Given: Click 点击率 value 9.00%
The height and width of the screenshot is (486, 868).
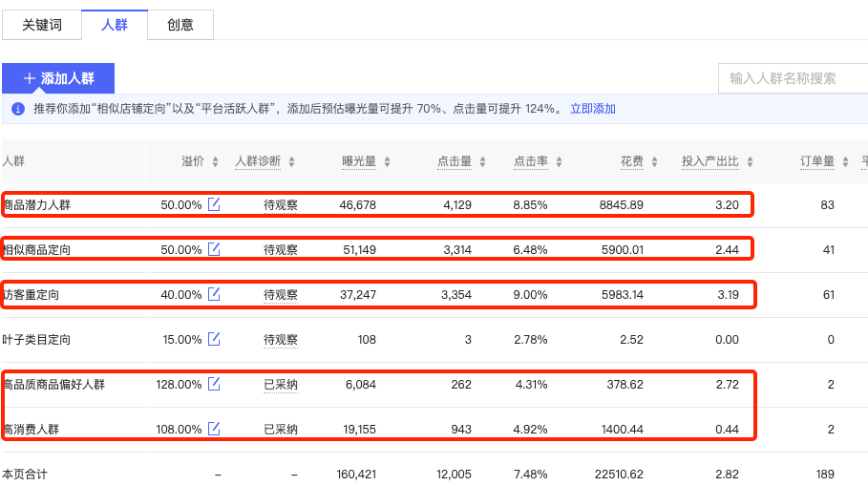Looking at the screenshot, I should coord(530,294).
